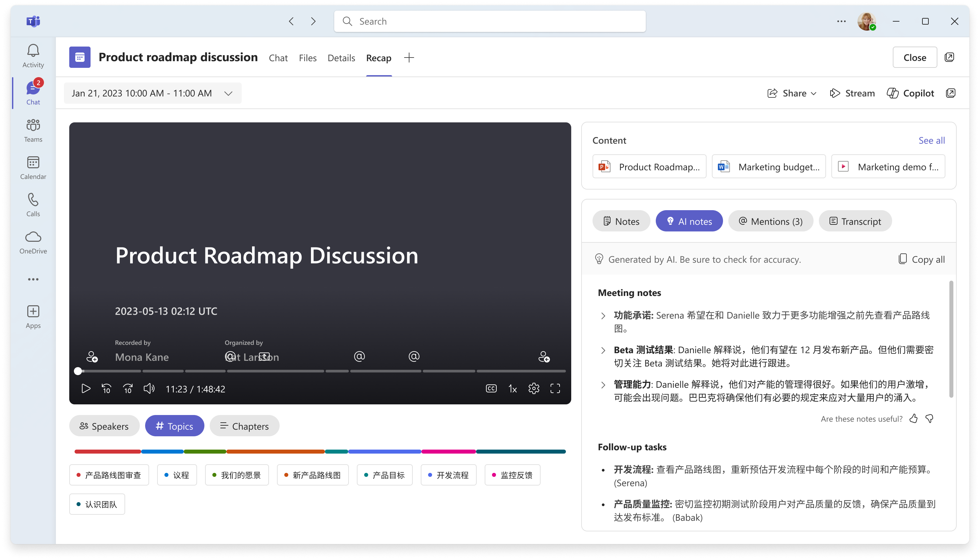Click into the Search field
The image size is (980, 560).
490,21
